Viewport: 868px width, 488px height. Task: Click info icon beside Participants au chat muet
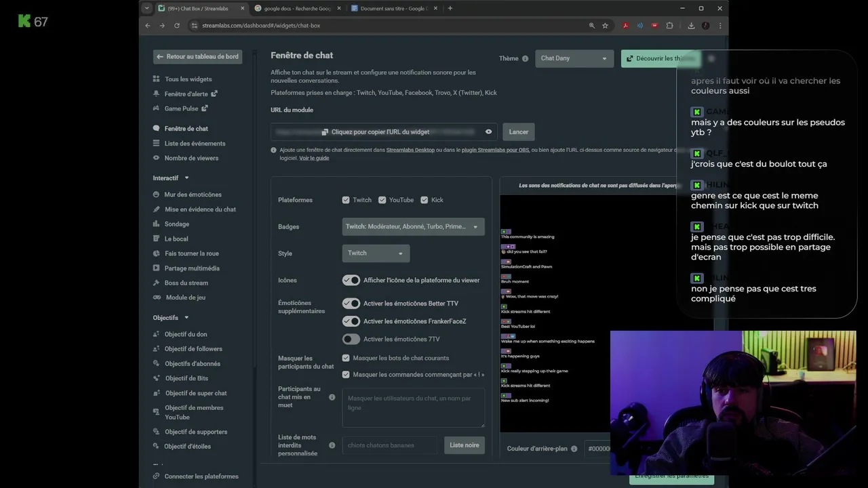pyautogui.click(x=332, y=397)
